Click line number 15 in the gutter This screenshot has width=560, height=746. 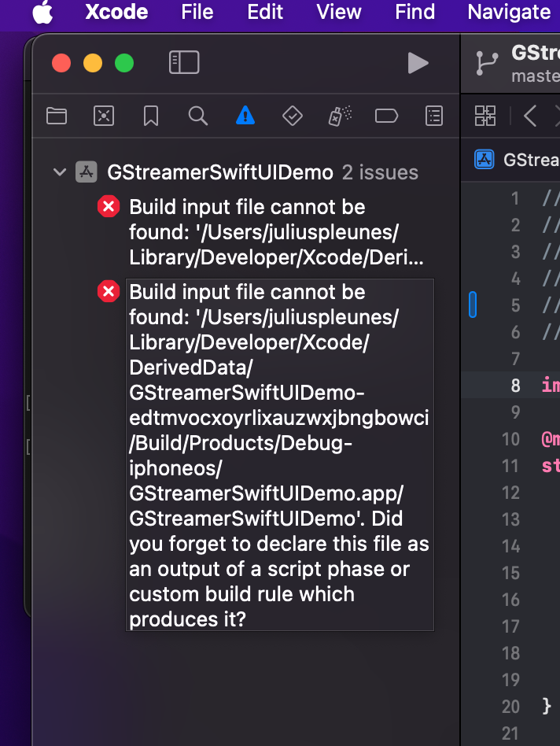click(510, 573)
